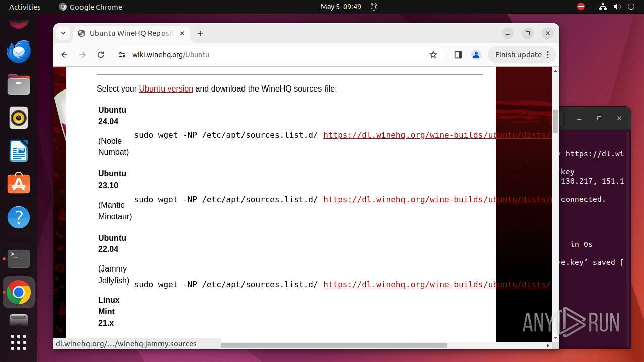Click the network status icon
The height and width of the screenshot is (362, 644).
603,7
